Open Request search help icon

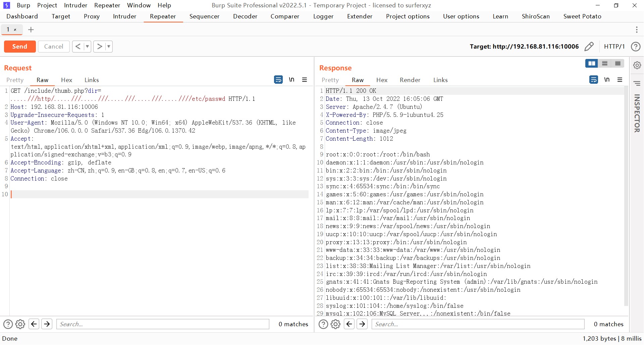pos(8,324)
